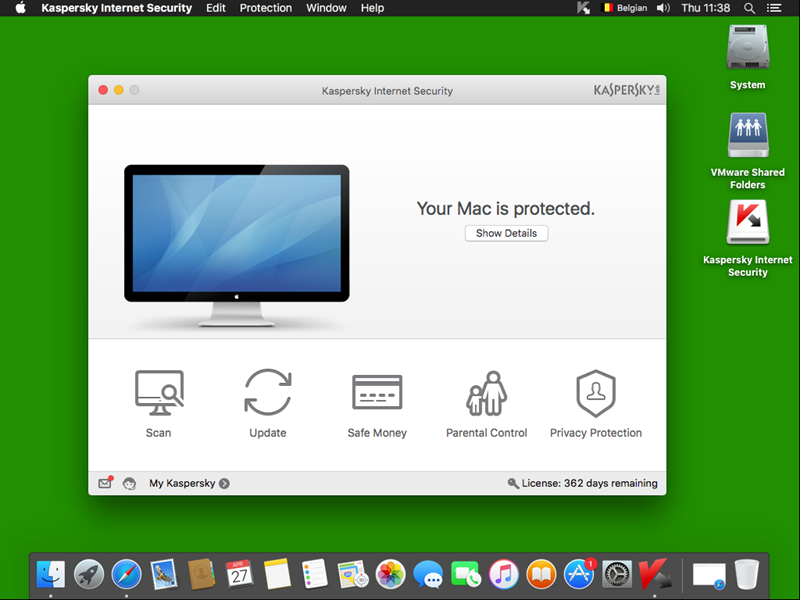Open the Help menu

tap(372, 8)
